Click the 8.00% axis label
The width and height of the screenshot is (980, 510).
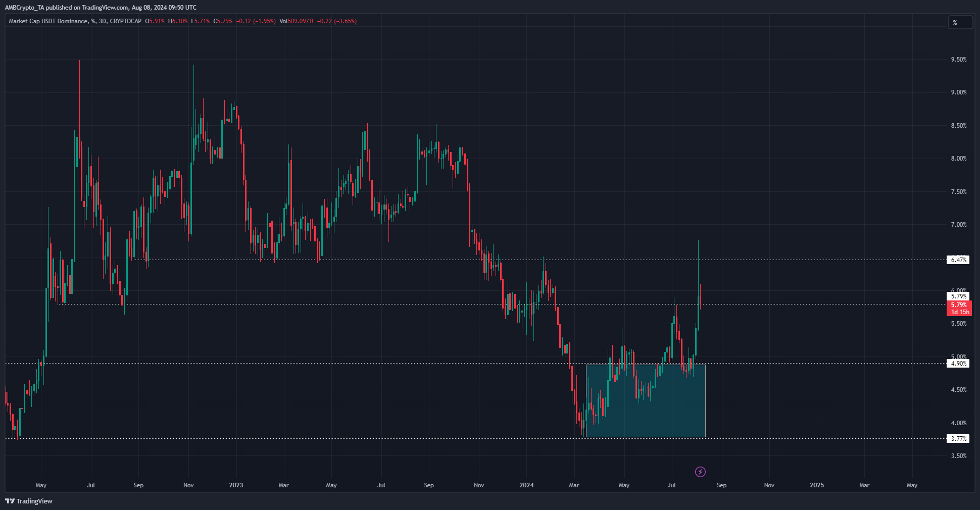pyautogui.click(x=958, y=159)
